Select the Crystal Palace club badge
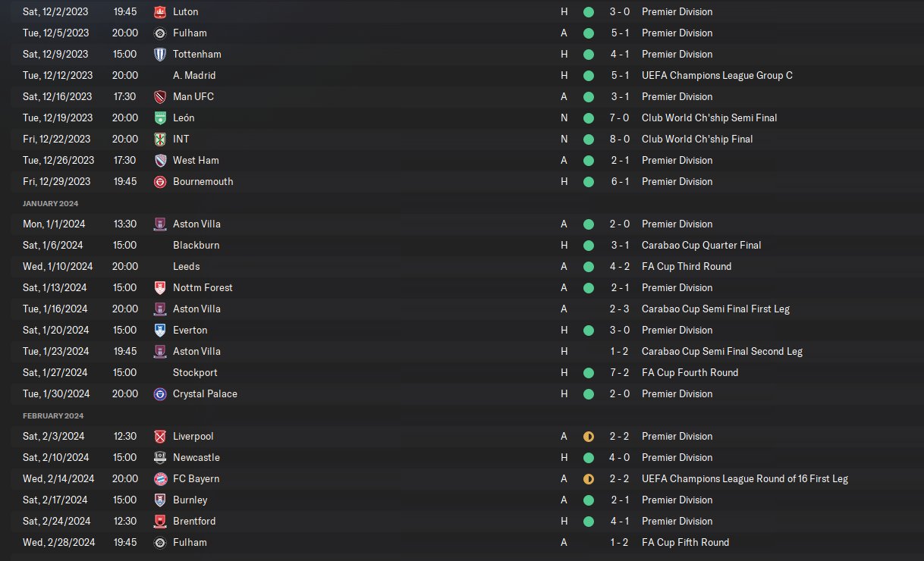The width and height of the screenshot is (924, 561). click(x=159, y=394)
